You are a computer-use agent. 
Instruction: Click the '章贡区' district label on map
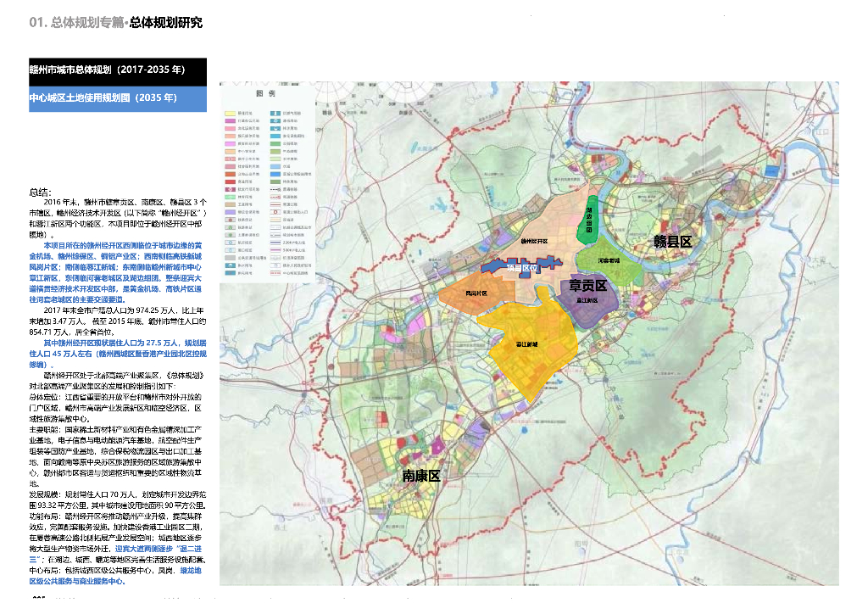588,286
